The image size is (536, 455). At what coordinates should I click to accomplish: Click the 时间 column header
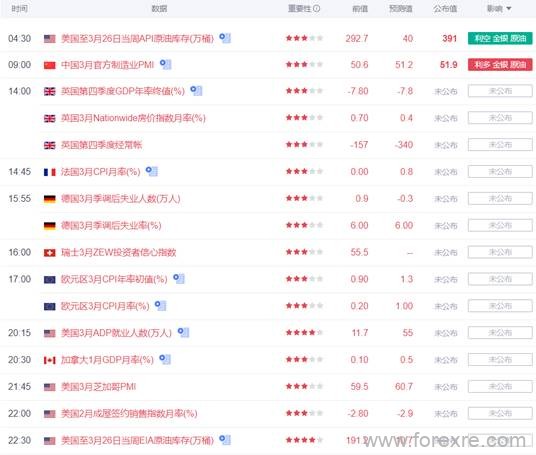coord(19,9)
